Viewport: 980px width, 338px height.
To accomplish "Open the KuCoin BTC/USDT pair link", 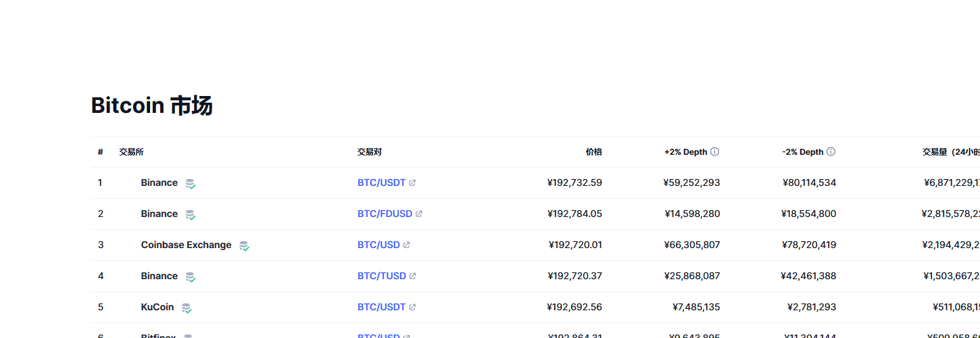I will point(381,307).
